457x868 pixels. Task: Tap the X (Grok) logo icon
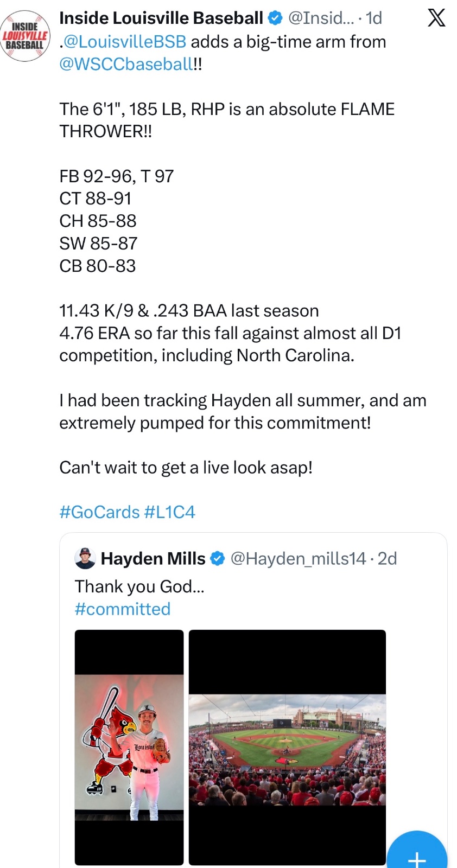point(436,18)
